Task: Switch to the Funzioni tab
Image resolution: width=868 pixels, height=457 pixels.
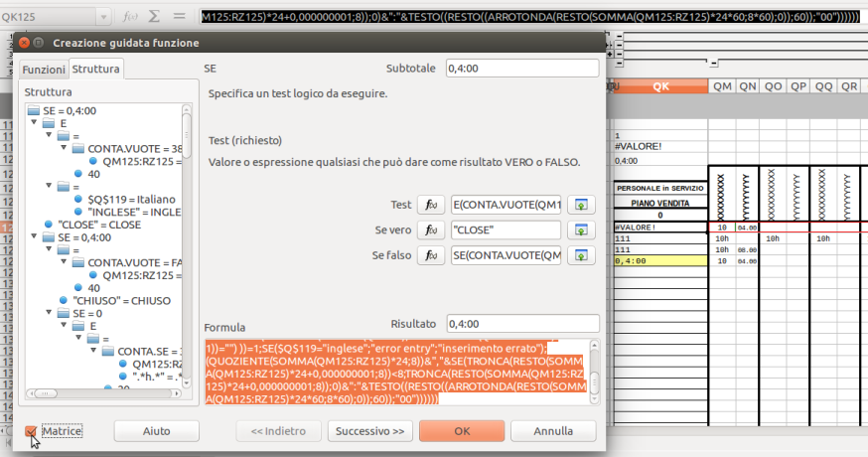Action: click(44, 70)
